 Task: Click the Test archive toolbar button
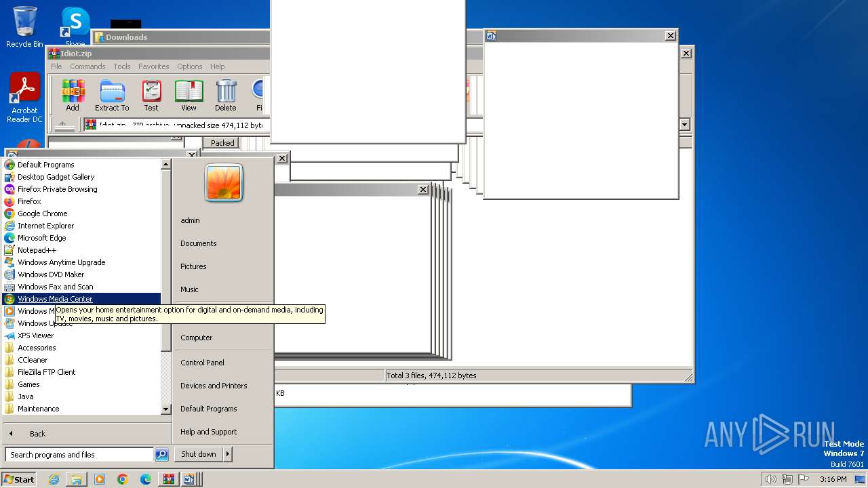pos(151,96)
